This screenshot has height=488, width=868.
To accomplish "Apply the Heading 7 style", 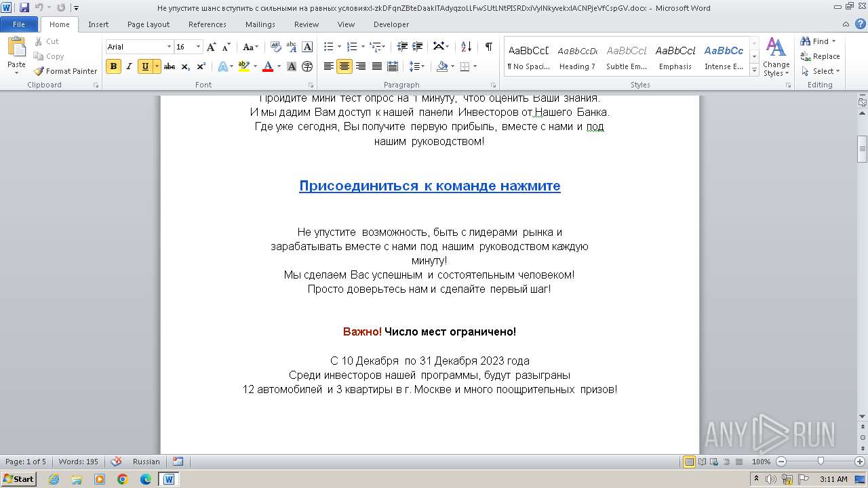I will [577, 58].
